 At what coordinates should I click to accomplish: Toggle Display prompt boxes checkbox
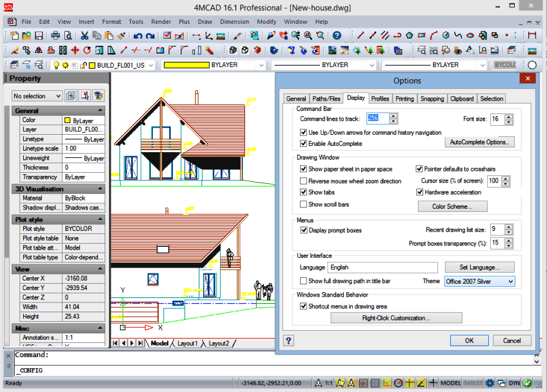pyautogui.click(x=304, y=230)
